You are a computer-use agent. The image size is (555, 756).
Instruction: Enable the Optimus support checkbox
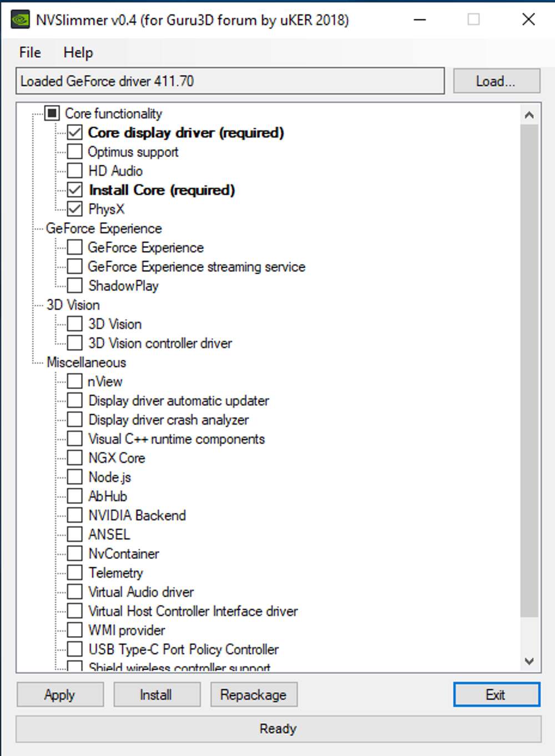[x=75, y=152]
